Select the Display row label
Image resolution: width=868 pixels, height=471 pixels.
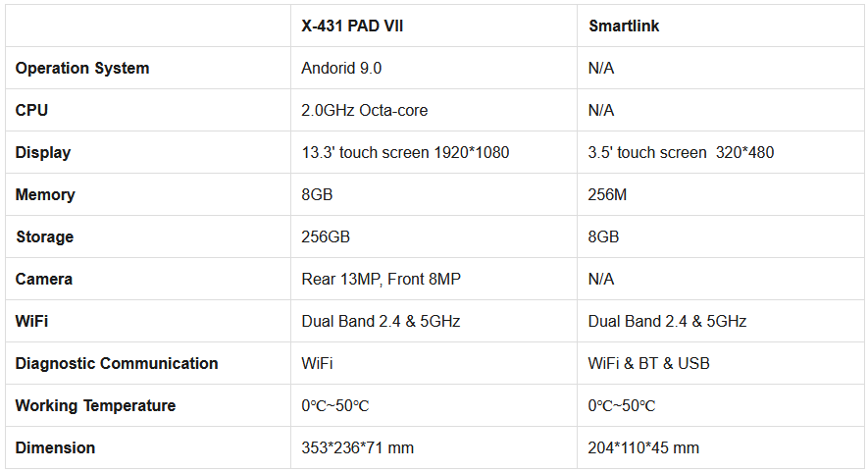click(43, 152)
